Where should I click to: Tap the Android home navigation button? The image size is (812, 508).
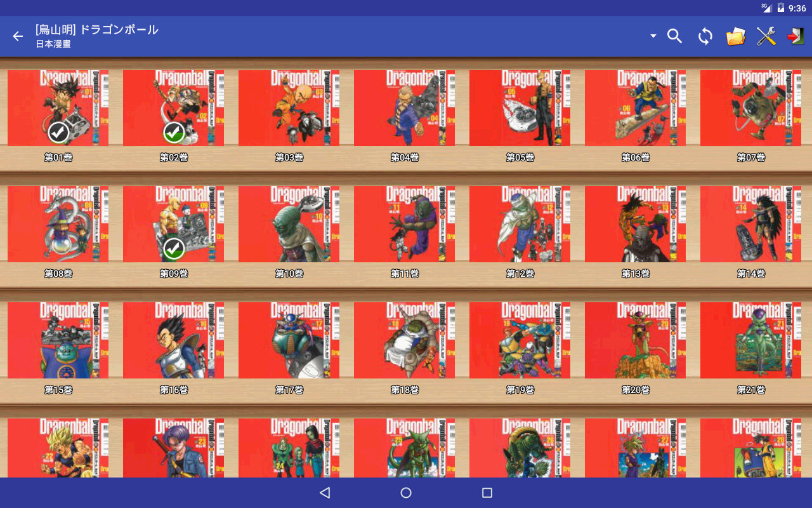tap(406, 493)
